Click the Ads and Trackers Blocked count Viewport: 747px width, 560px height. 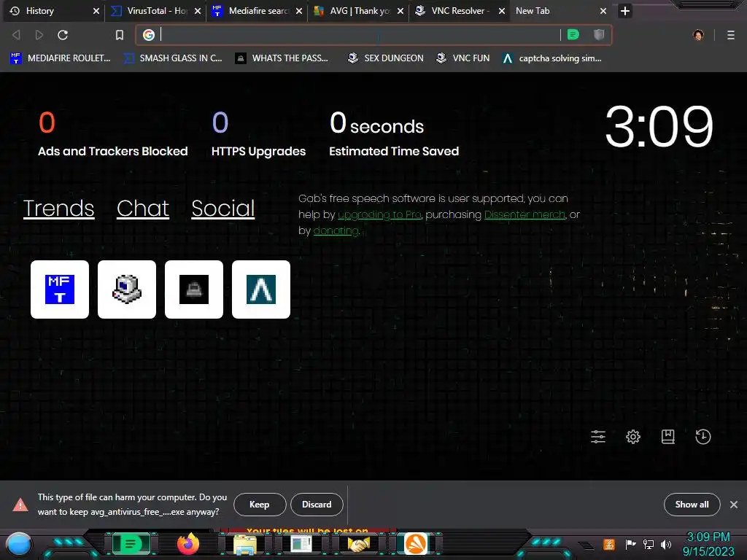pos(47,122)
